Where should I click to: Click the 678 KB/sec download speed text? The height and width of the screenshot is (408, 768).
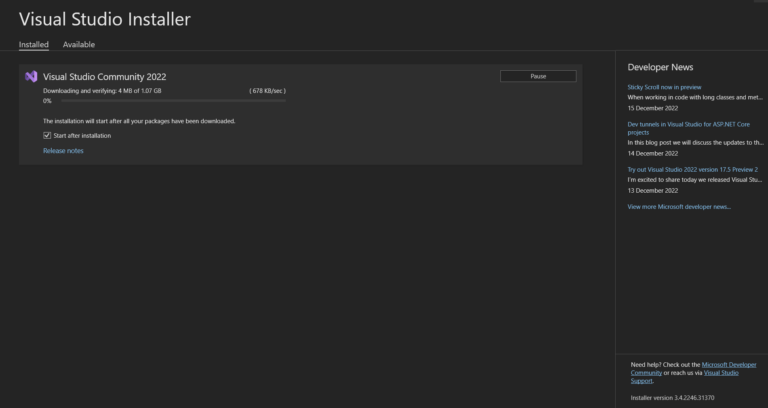pyautogui.click(x=267, y=91)
